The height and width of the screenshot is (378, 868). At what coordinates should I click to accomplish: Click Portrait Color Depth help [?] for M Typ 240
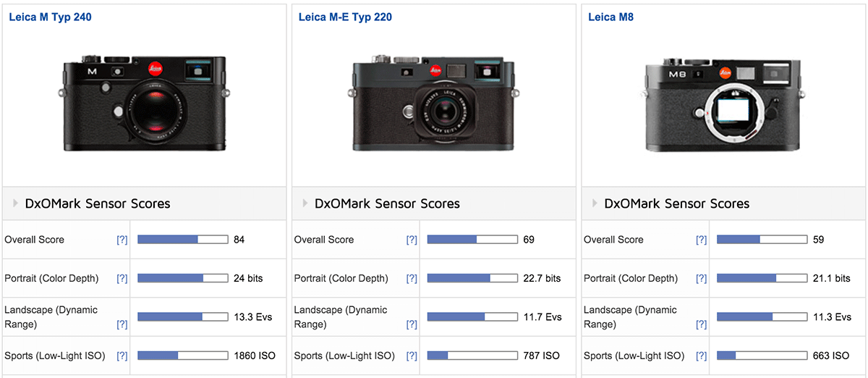click(x=122, y=278)
